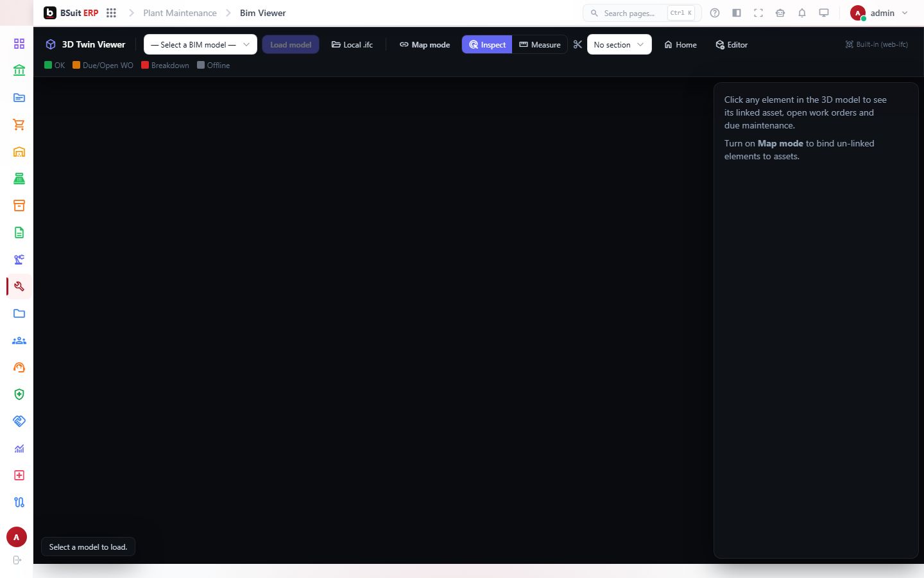Go to Plant Maintenance breadcrumb
Screen dimensions: 924x578
click(180, 13)
